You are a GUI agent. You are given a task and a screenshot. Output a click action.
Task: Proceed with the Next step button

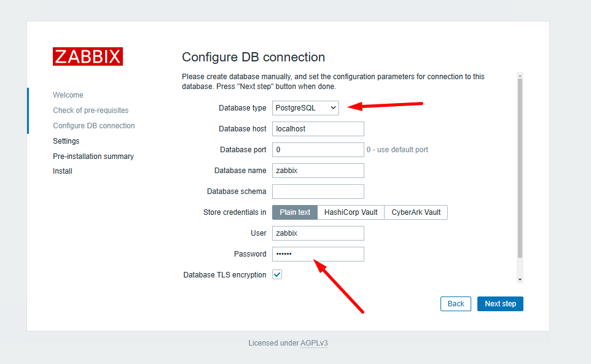pos(500,304)
